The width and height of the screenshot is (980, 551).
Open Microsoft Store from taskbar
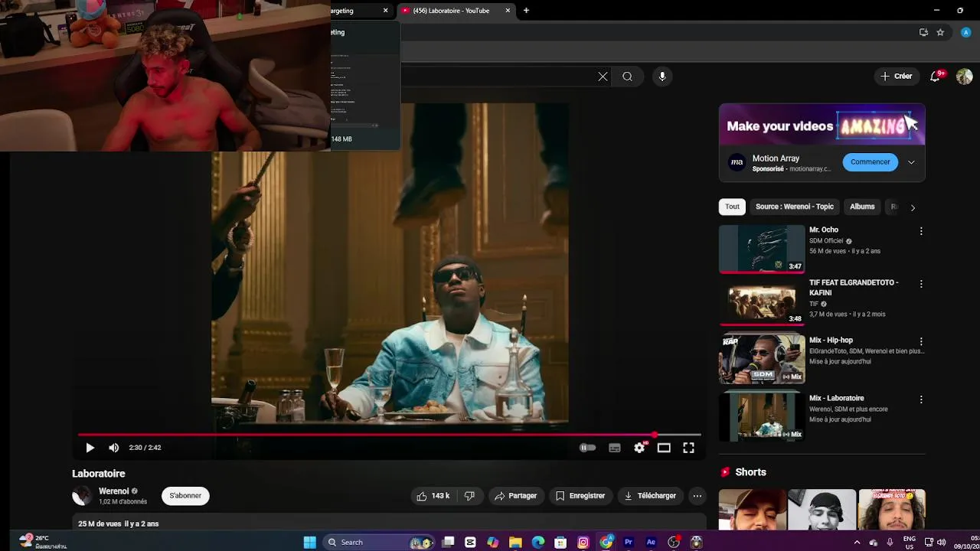tap(560, 542)
